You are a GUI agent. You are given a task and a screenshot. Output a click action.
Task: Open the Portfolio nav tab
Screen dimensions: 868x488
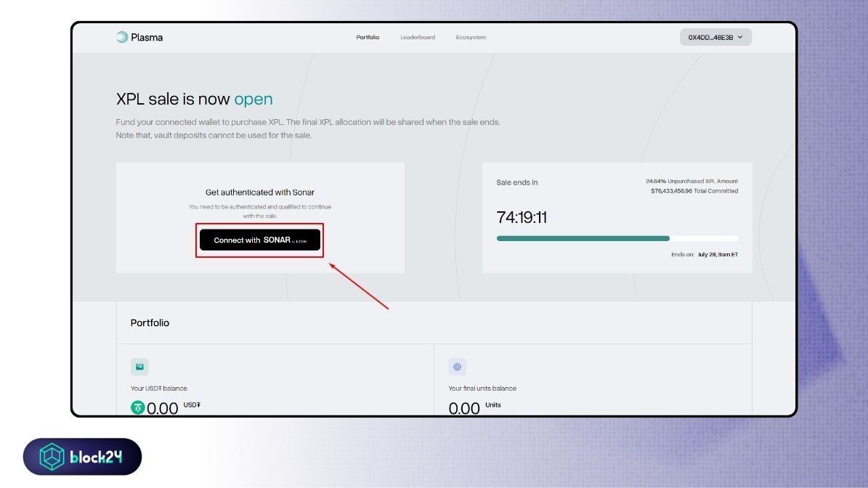click(368, 37)
